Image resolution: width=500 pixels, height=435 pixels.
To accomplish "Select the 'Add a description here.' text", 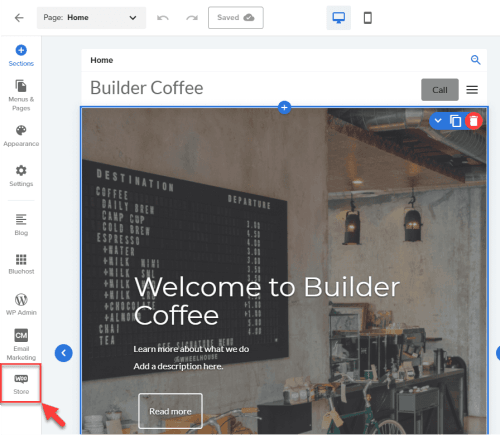I will (178, 366).
